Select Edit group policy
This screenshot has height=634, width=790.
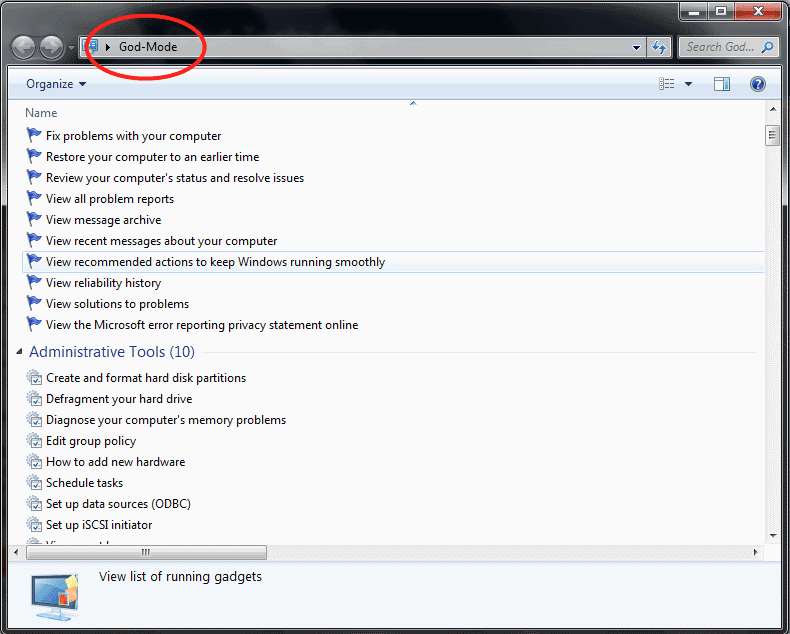click(91, 441)
